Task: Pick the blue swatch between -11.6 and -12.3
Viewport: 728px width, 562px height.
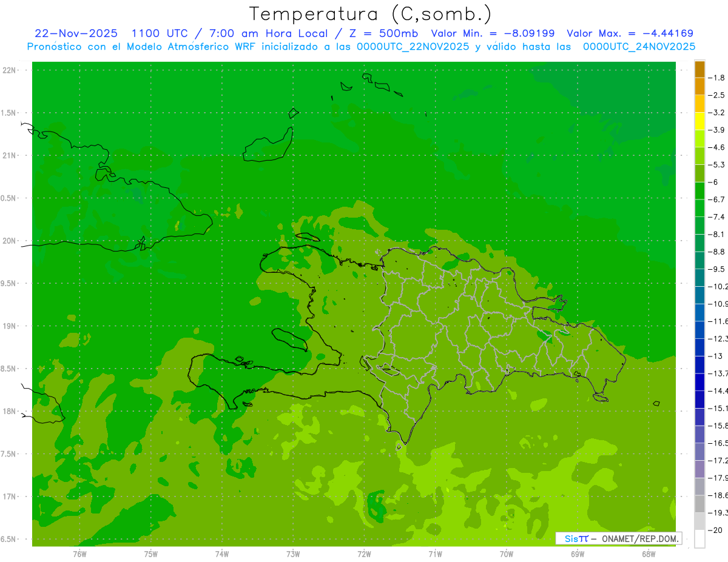Action: pyautogui.click(x=699, y=330)
